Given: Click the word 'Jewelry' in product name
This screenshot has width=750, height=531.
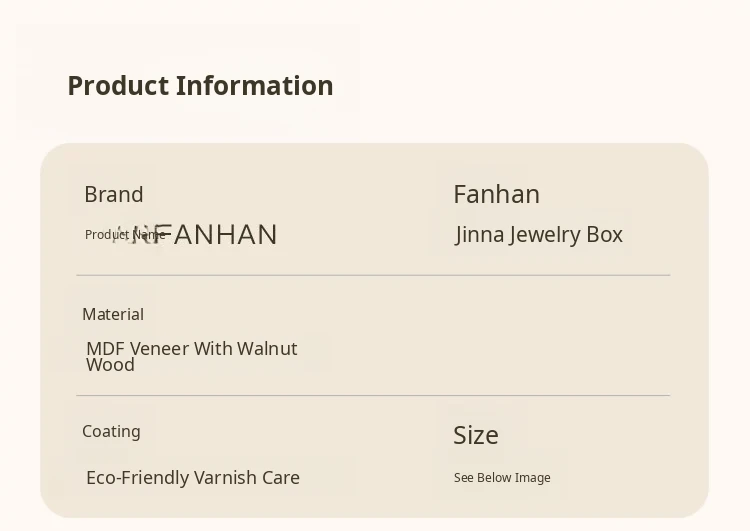Looking at the screenshot, I should coord(545,235).
